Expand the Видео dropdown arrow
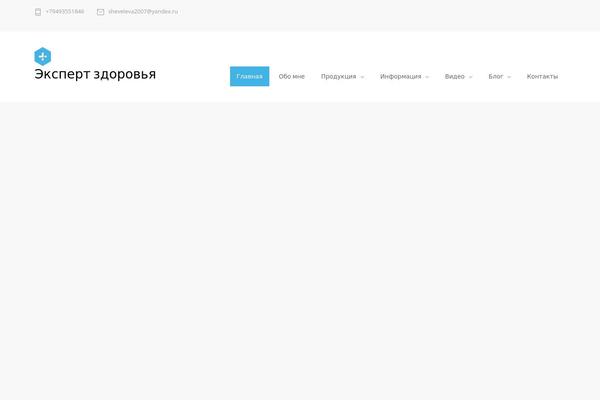600x400 pixels. pyautogui.click(x=471, y=77)
